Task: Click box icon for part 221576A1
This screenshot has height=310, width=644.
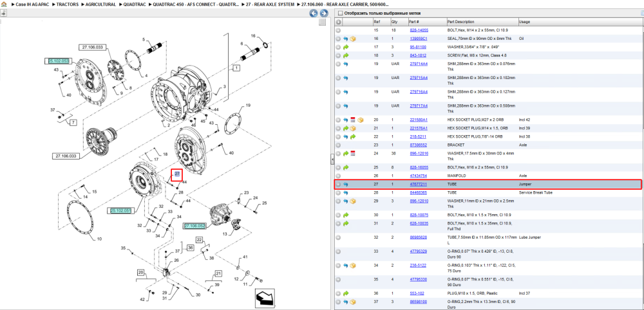Action: pos(352,129)
